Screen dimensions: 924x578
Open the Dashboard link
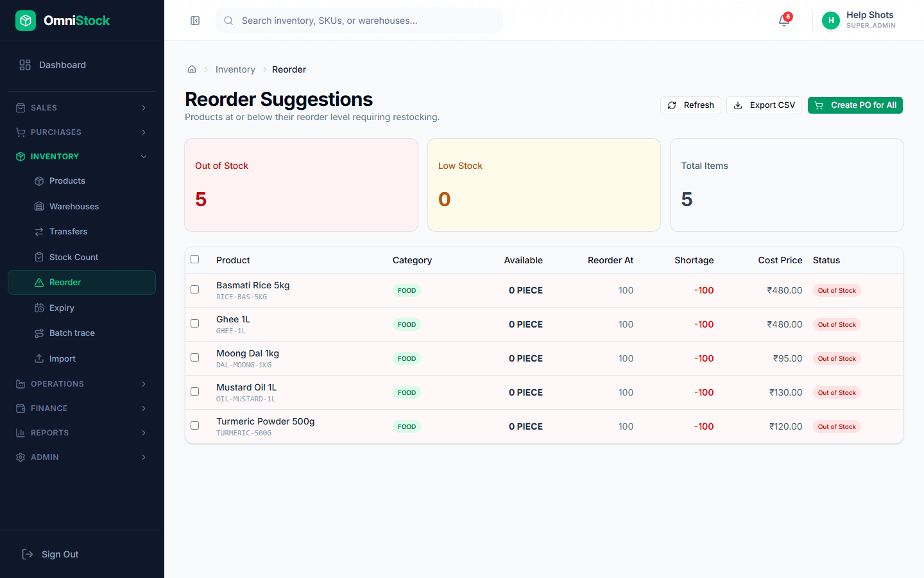(x=81, y=65)
